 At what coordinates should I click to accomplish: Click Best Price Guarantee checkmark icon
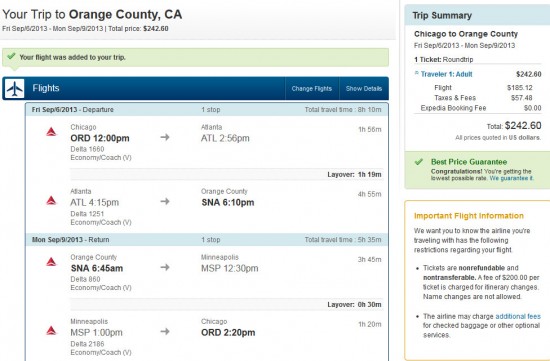(x=418, y=162)
